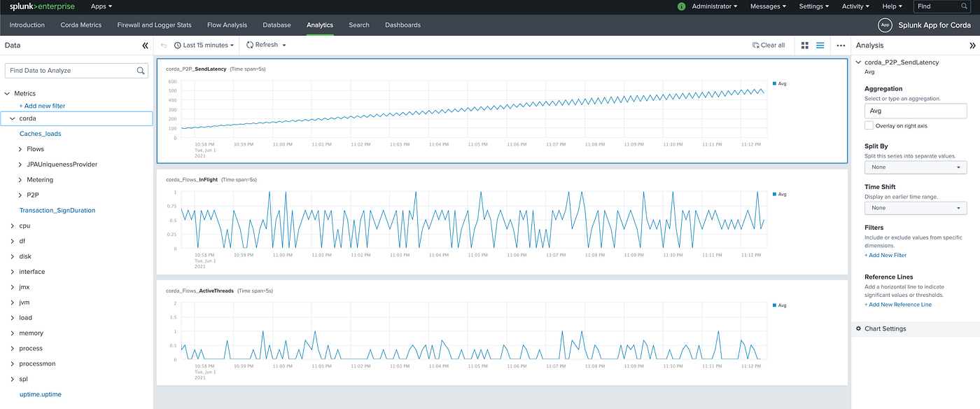Click Add new filter link under Metrics
The image size is (980, 409).
pos(42,106)
